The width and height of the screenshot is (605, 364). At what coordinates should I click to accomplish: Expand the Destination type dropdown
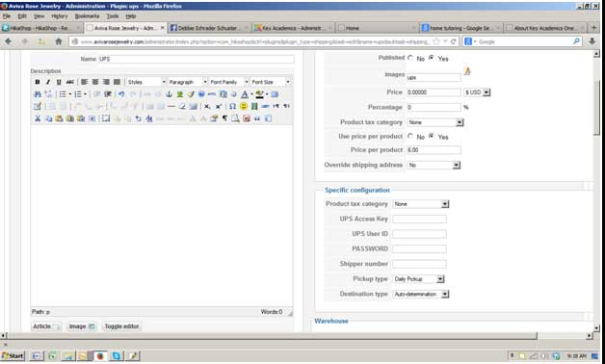click(421, 294)
